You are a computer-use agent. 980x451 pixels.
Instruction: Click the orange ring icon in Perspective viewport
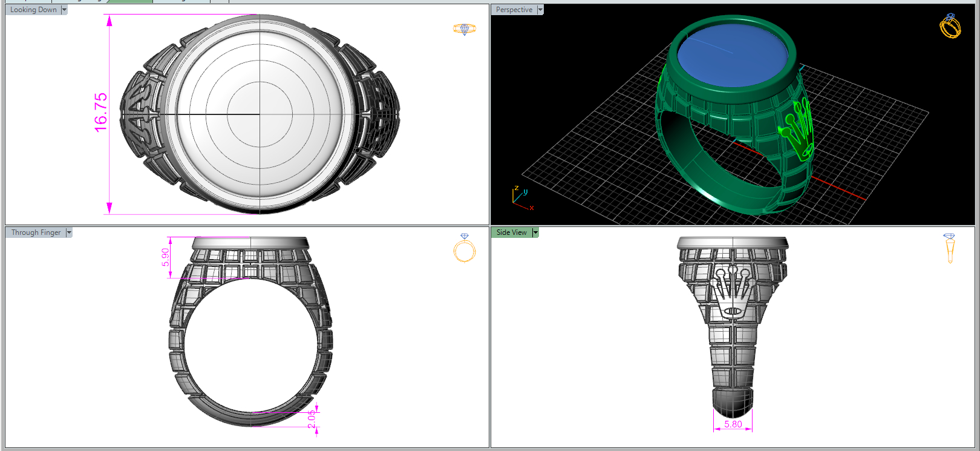[x=950, y=26]
